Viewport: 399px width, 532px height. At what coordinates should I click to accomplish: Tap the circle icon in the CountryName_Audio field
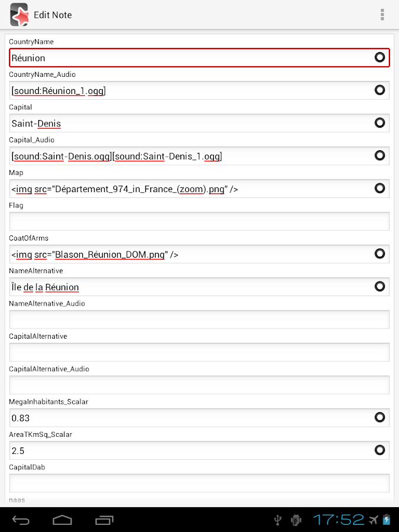click(x=380, y=90)
